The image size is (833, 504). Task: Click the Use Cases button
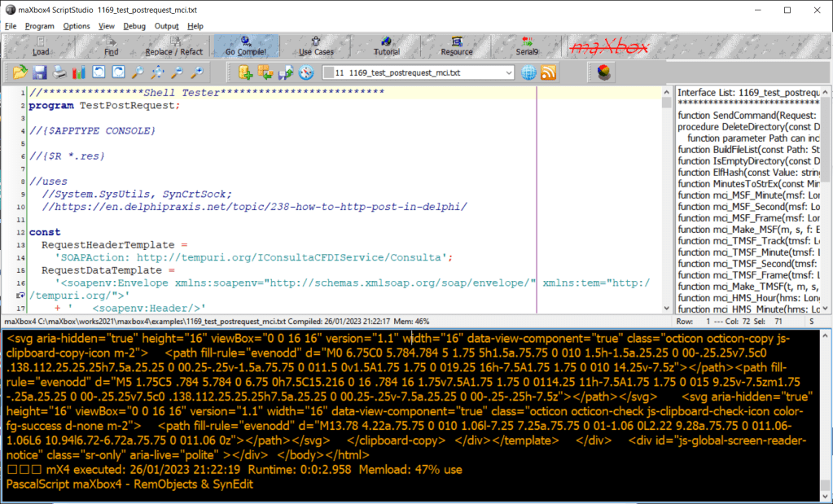tap(316, 46)
